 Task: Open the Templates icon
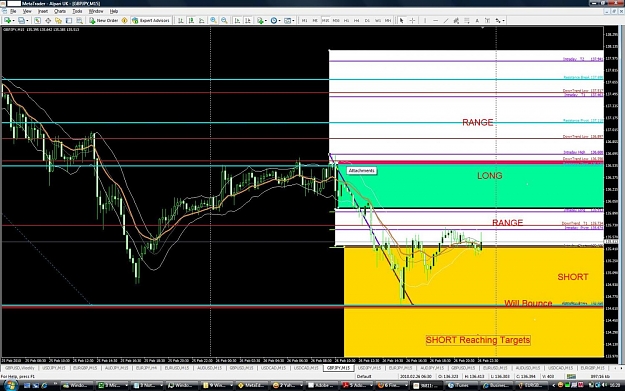pyautogui.click(x=287, y=20)
